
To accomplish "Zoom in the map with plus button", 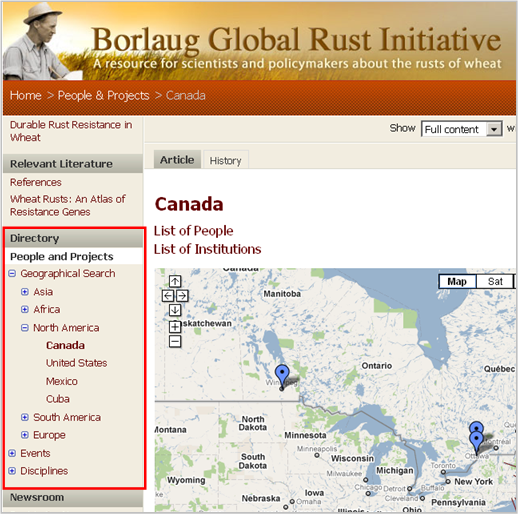I will [175, 327].
